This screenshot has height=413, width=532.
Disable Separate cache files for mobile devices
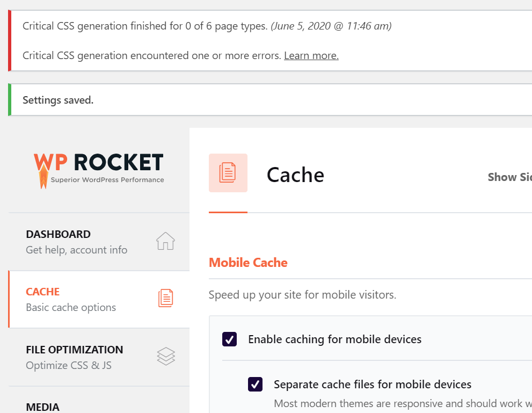[255, 384]
